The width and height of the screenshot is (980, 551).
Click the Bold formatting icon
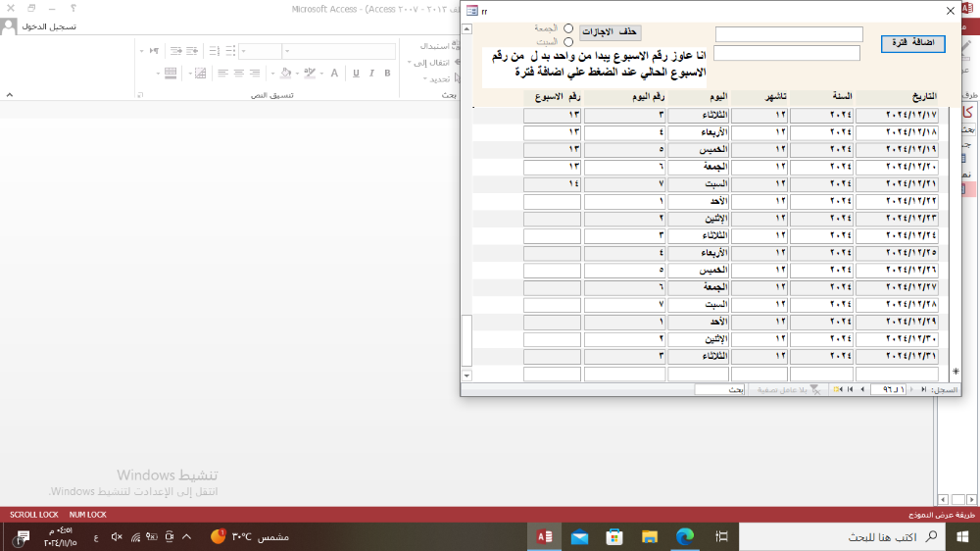(387, 73)
